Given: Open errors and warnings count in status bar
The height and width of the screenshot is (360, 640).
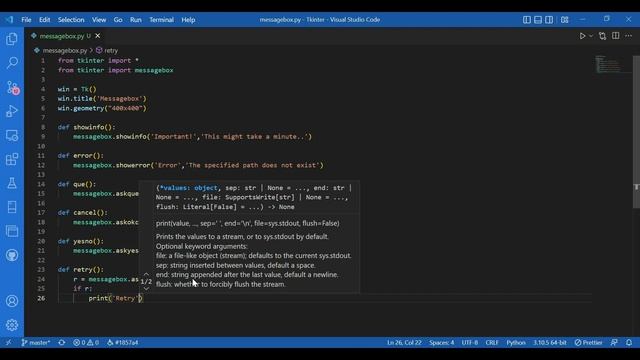Looking at the screenshot, I should tap(86, 342).
